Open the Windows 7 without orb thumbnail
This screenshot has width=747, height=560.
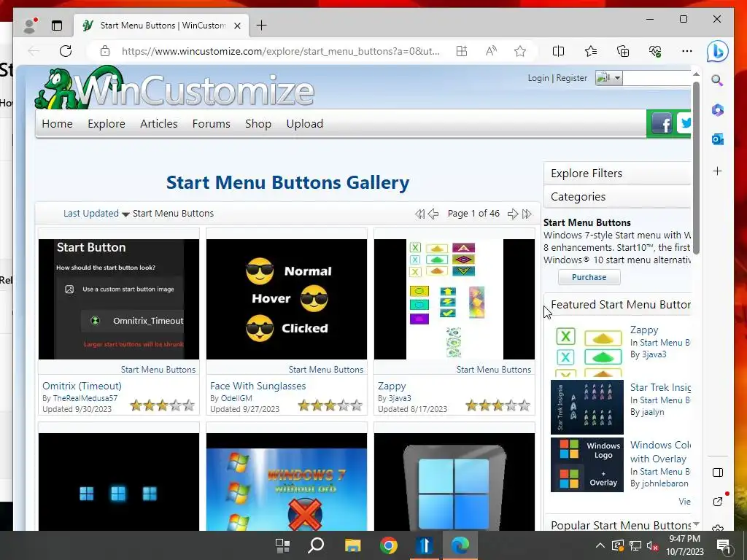pyautogui.click(x=286, y=482)
